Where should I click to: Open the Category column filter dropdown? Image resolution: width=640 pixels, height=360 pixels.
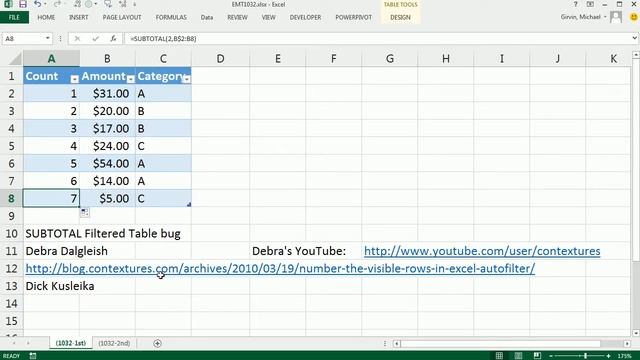tap(186, 79)
